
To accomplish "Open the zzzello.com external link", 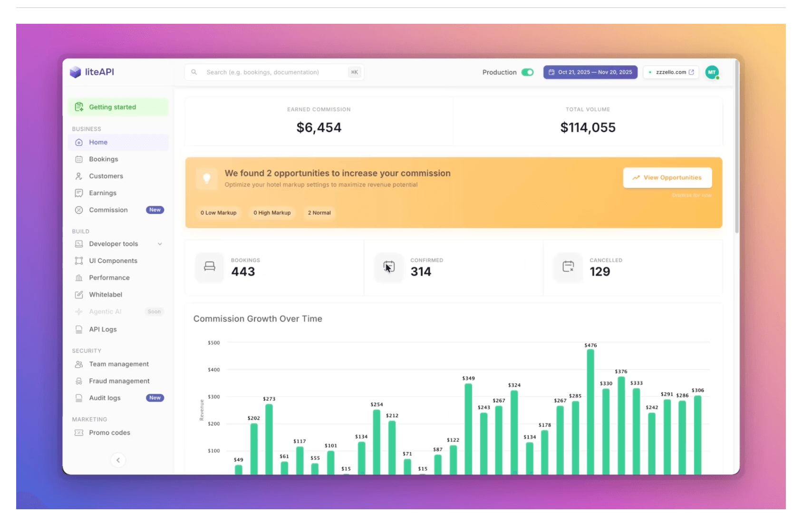I will (x=671, y=72).
